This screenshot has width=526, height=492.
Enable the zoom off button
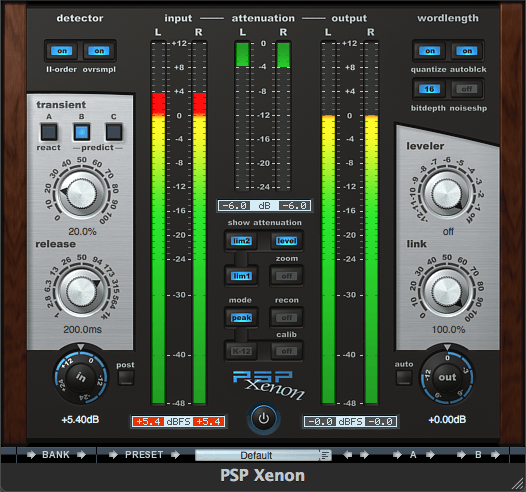click(x=286, y=276)
